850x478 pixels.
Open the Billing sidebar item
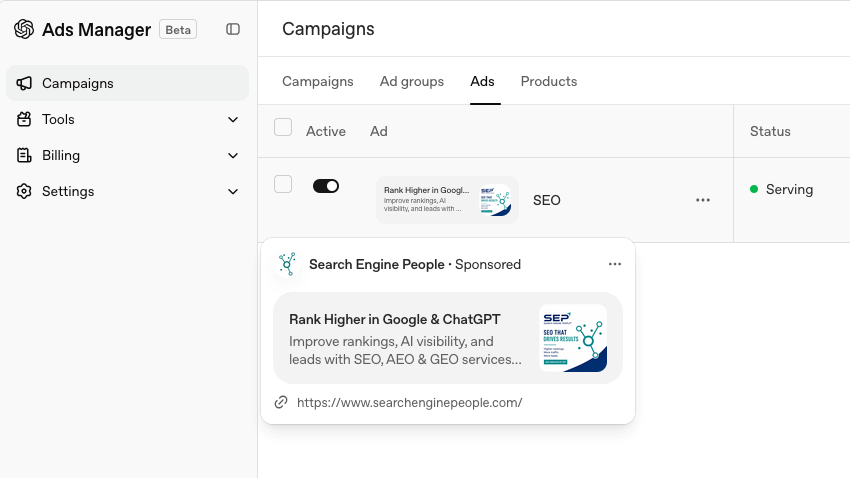pyautogui.click(x=127, y=156)
